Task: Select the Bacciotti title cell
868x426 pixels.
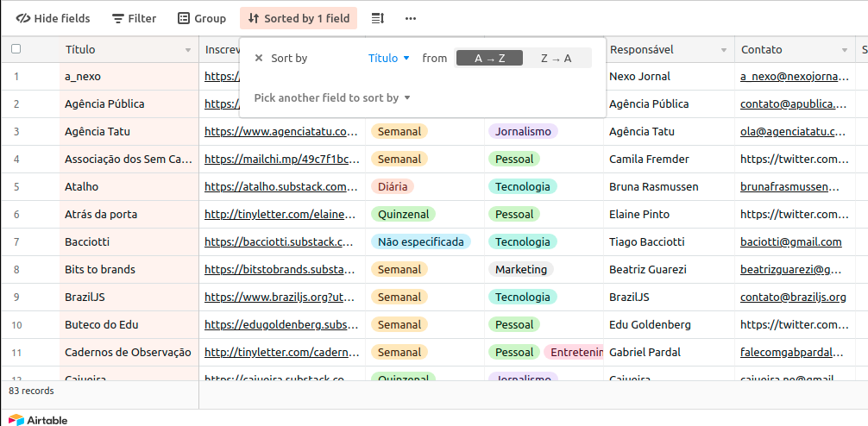Action: pyautogui.click(x=129, y=241)
